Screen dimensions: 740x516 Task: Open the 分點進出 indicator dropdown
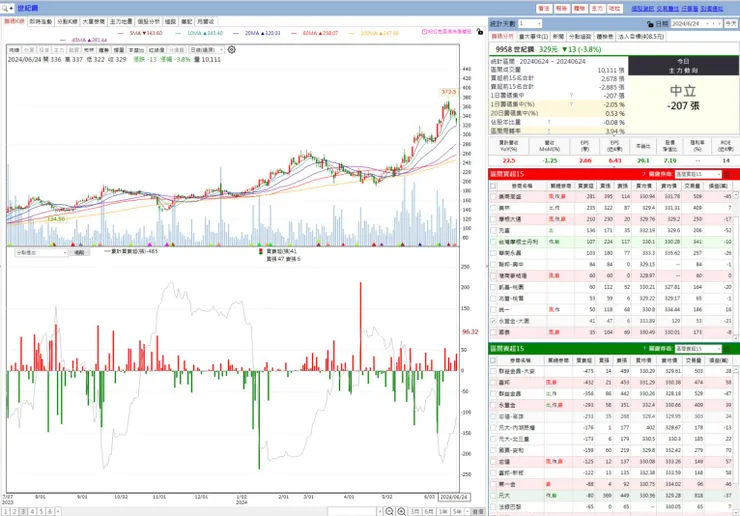(x=41, y=253)
